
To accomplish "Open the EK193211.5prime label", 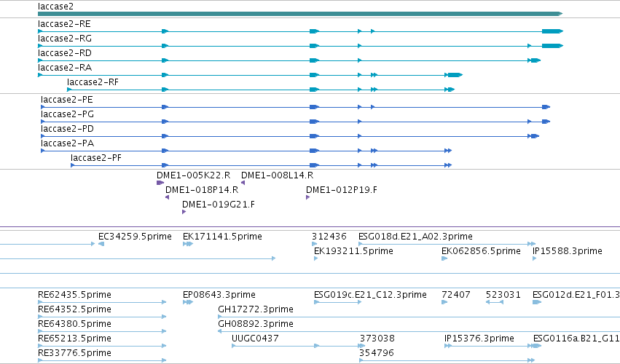I will (353, 251).
